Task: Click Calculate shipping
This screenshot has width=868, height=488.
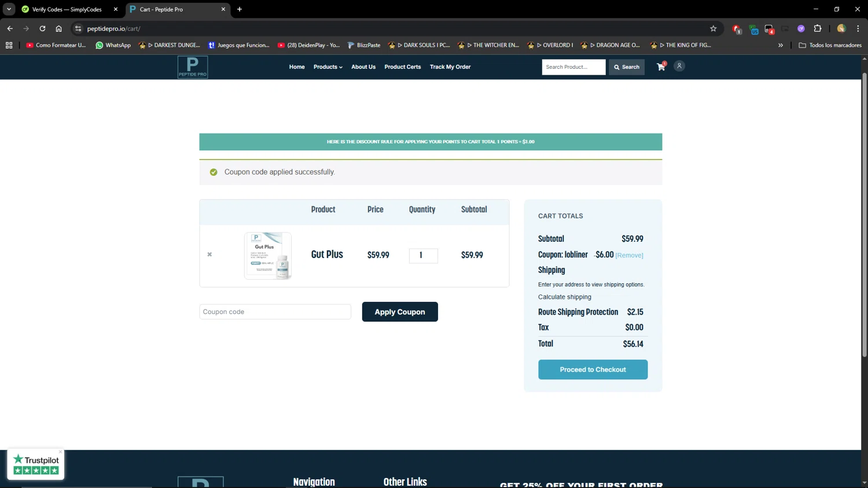Action: [564, 297]
